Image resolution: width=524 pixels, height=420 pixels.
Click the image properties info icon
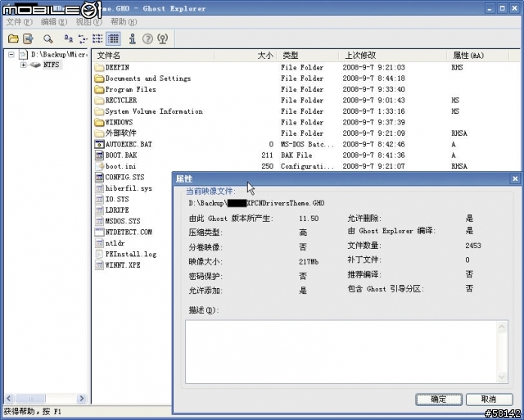coord(133,38)
